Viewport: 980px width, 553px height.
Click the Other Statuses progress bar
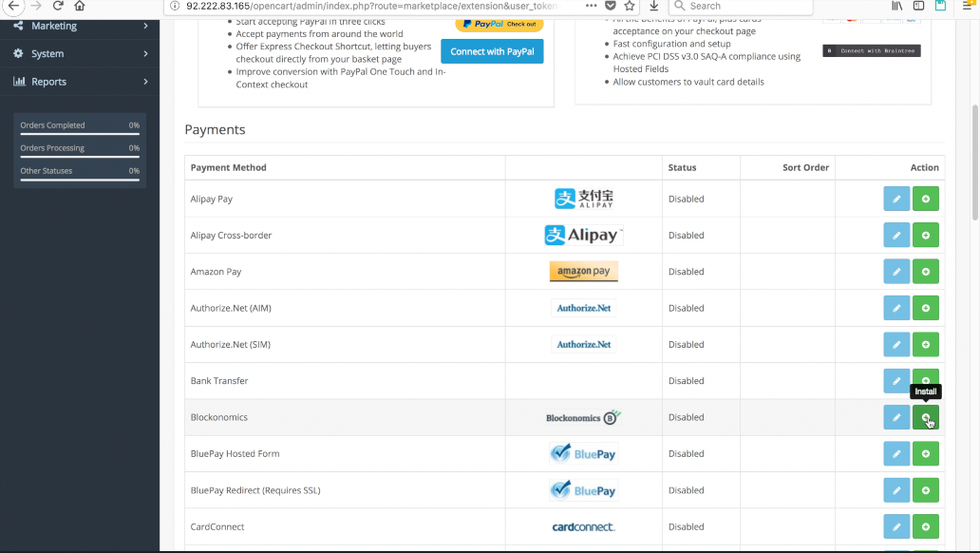pyautogui.click(x=80, y=180)
